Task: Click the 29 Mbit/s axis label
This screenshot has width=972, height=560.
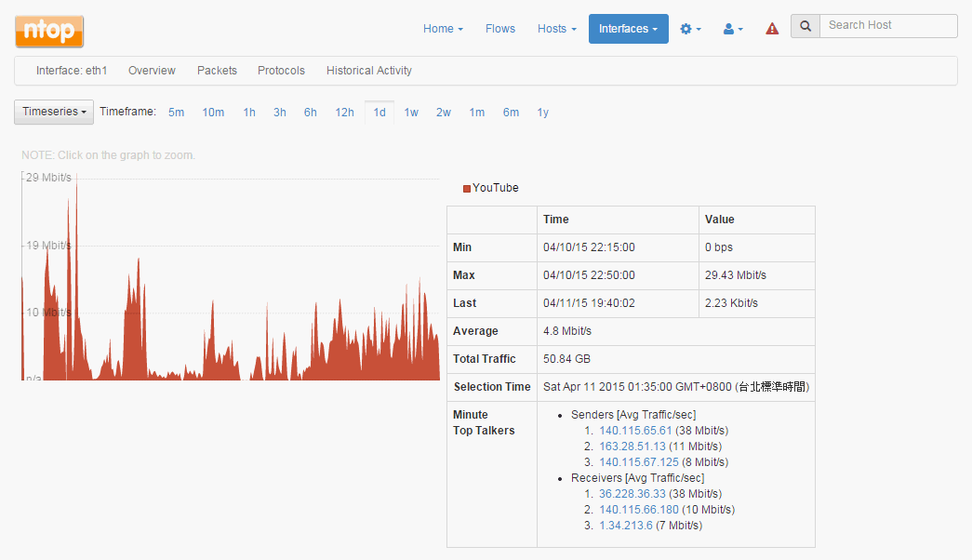Action: [x=48, y=178]
